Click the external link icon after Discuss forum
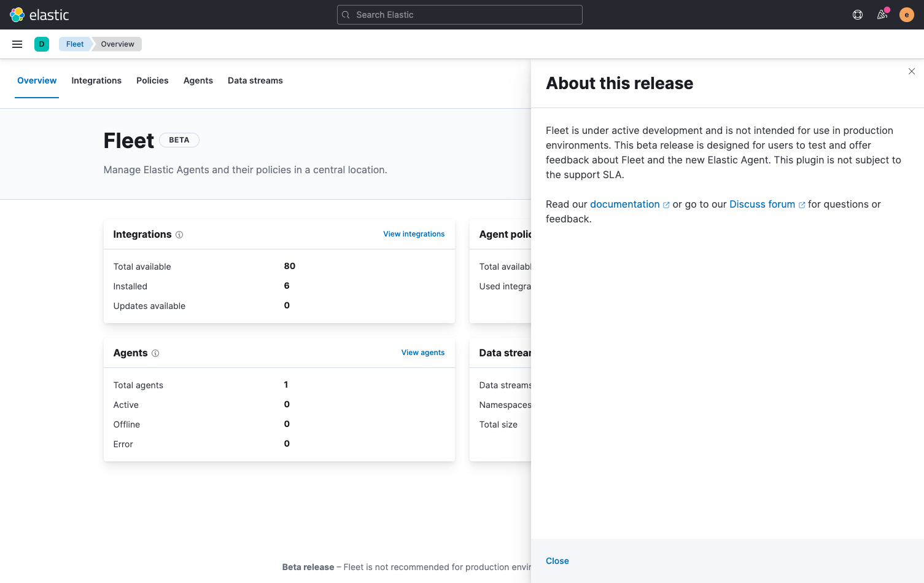This screenshot has width=924, height=583. 802,205
